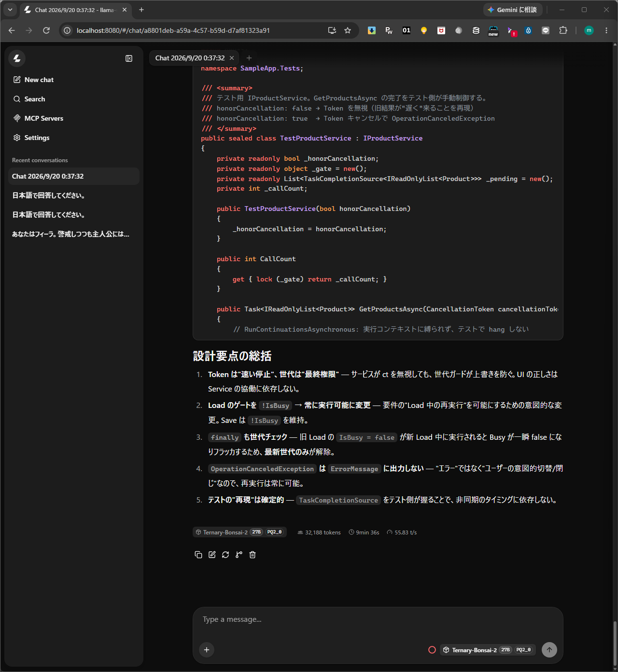The width and height of the screenshot is (618, 672).
Task: Click the page vertical scrollbar thumb
Action: tap(615, 644)
